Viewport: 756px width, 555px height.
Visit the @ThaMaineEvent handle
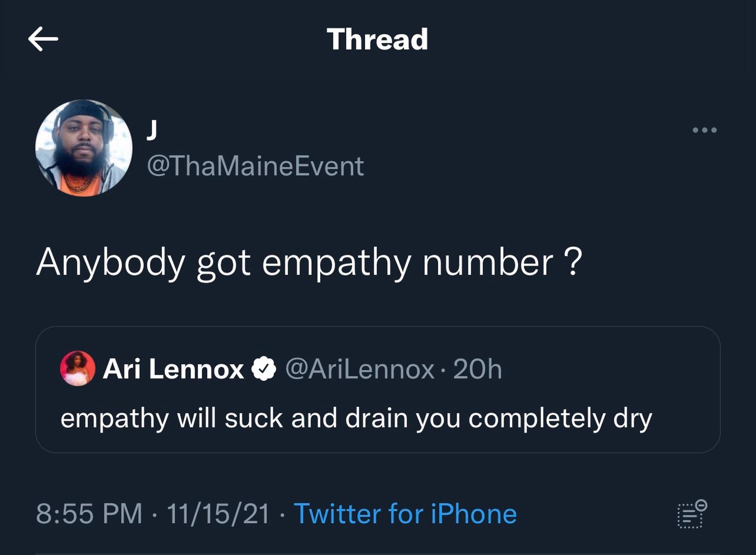pos(255,166)
